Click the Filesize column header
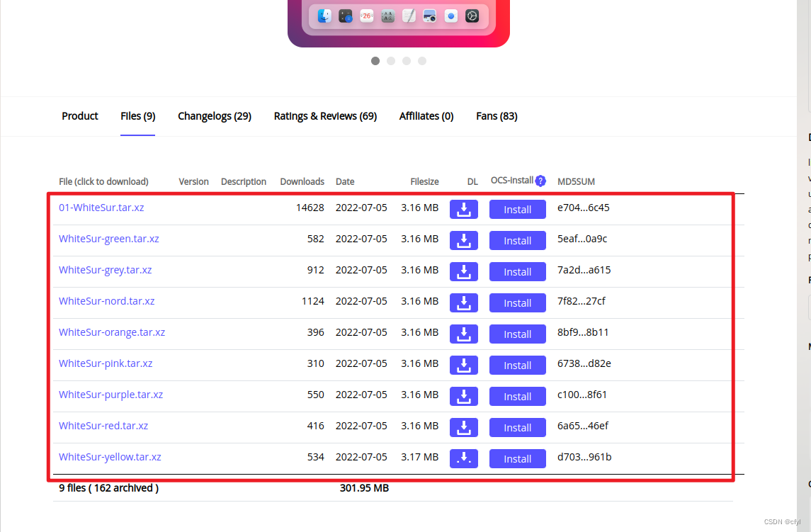The height and width of the screenshot is (532, 811). tap(425, 181)
